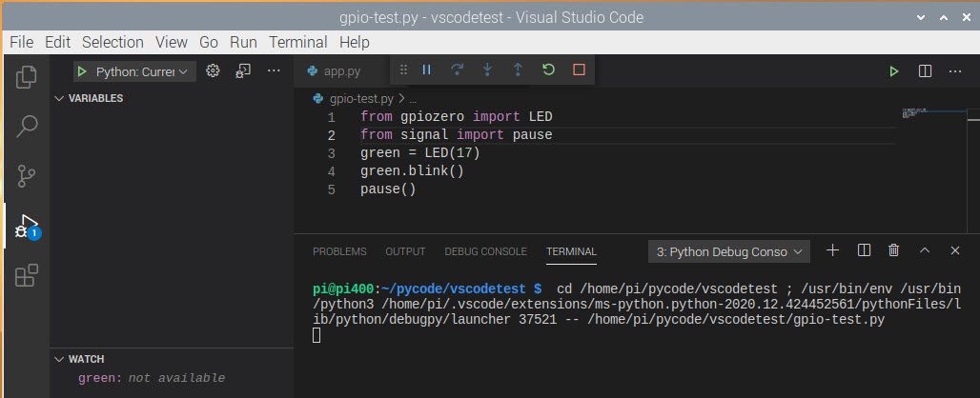Stop the debug session

click(579, 70)
